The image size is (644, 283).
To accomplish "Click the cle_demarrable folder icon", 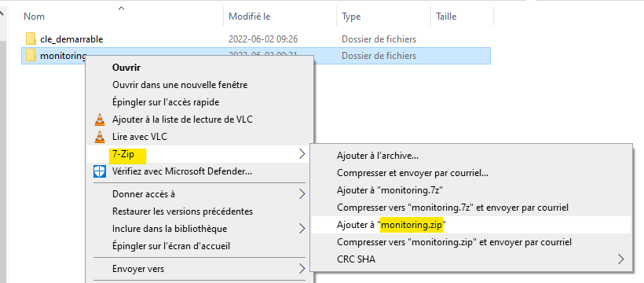I will (31, 39).
